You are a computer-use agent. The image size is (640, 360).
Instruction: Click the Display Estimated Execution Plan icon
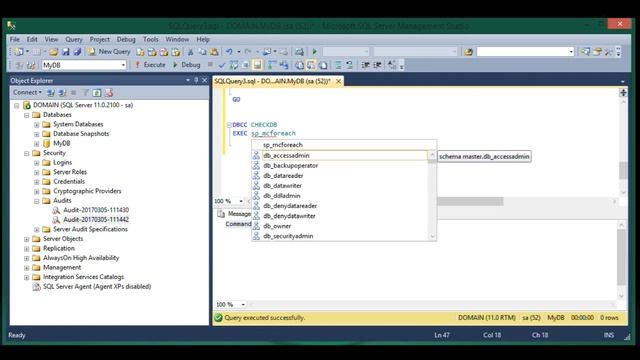[233, 65]
